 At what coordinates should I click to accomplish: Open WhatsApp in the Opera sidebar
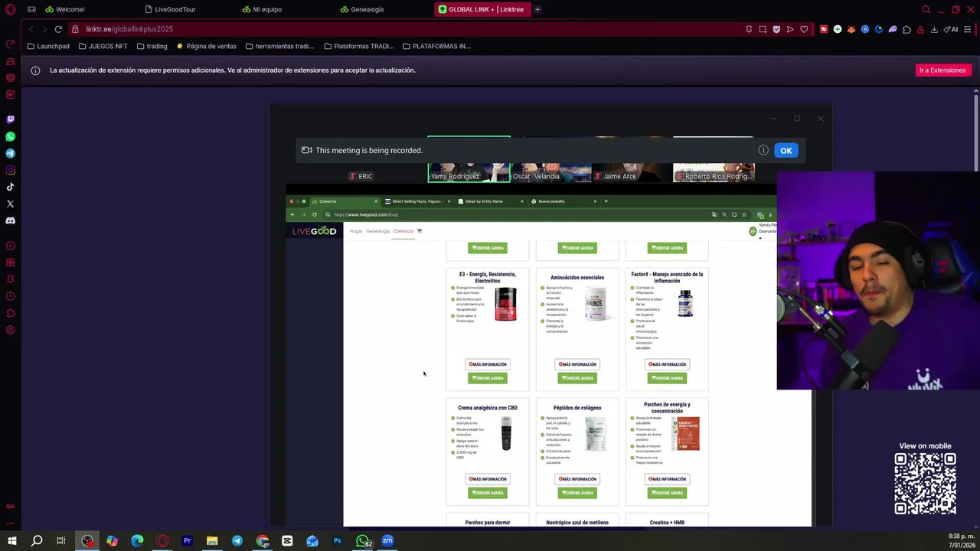11,136
